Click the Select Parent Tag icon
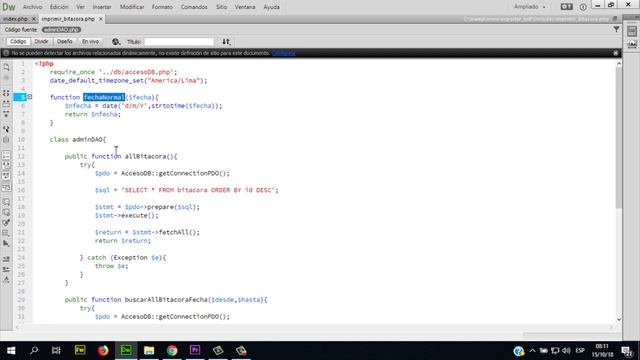 tap(6, 129)
